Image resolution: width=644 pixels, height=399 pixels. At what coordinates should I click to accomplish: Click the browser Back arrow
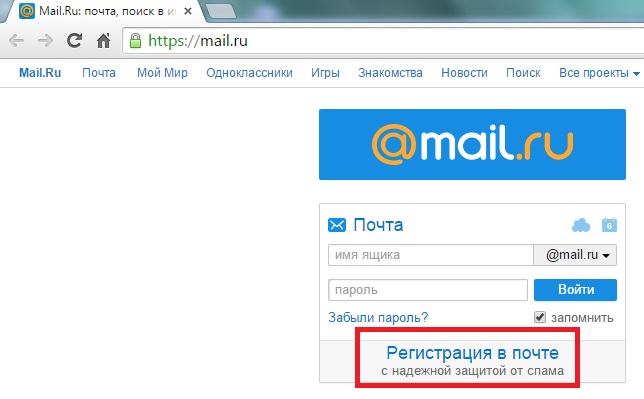tap(16, 41)
